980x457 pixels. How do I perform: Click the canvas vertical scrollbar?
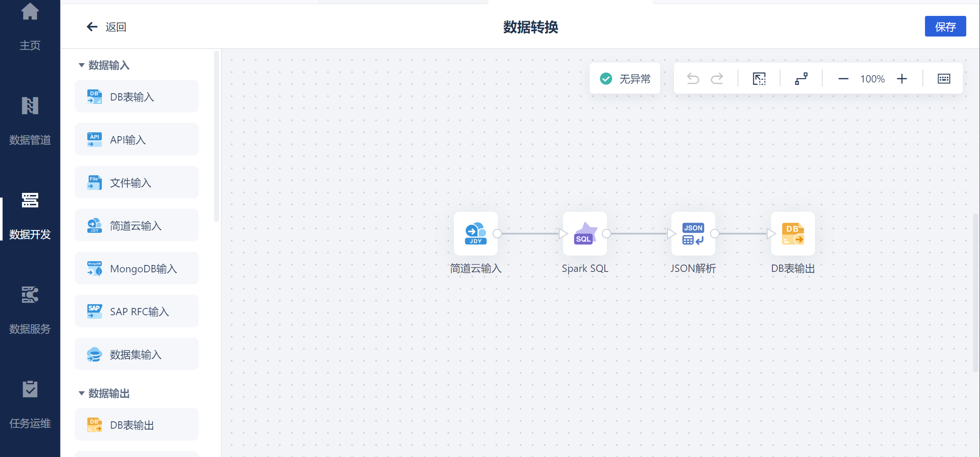pos(976,293)
